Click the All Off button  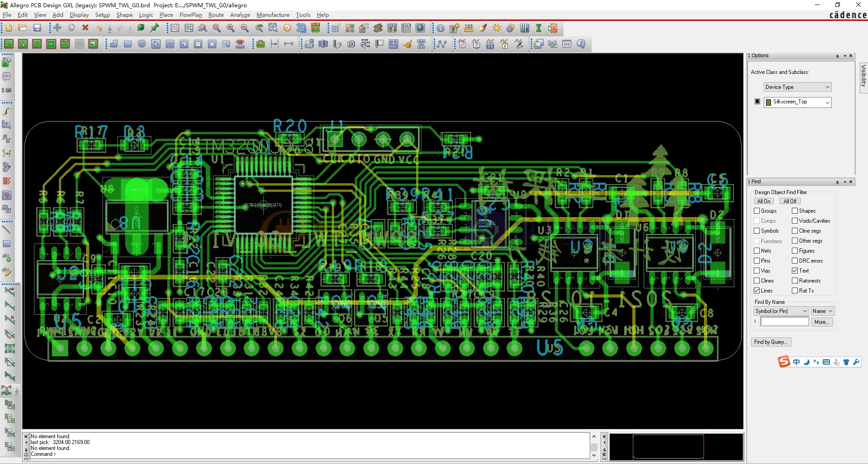click(790, 201)
